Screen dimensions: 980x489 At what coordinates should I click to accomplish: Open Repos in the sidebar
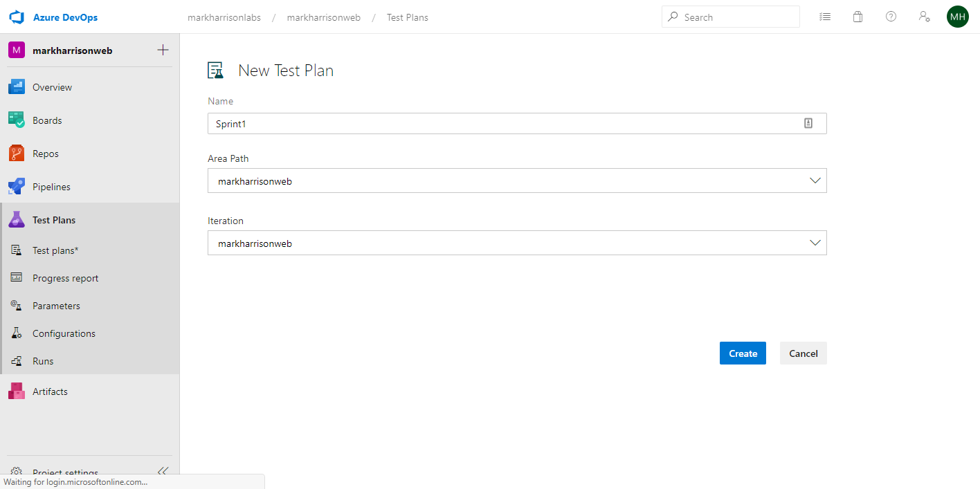pyautogui.click(x=46, y=154)
